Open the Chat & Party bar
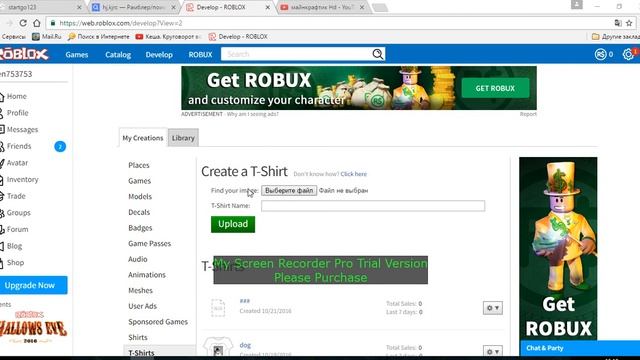Screen dimensions: 640x360 tap(580, 348)
